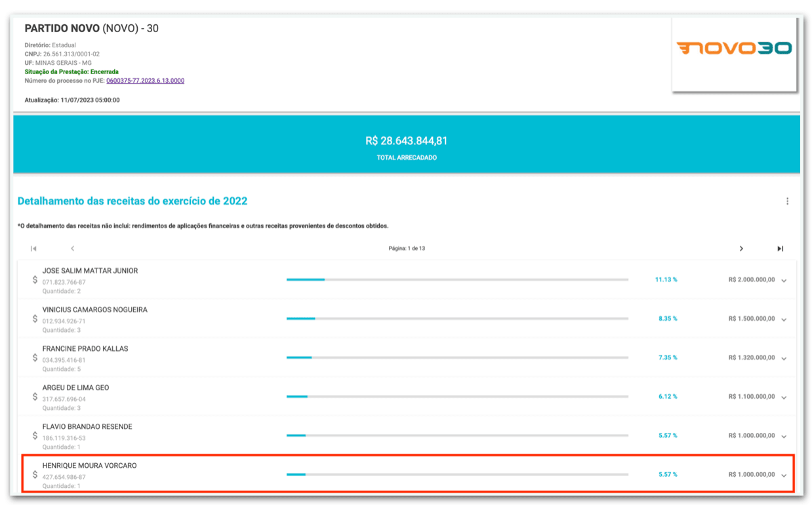This screenshot has height=509, width=812.
Task: Expand the Jose Salim Mattar Junior row
Action: pyautogui.click(x=784, y=281)
